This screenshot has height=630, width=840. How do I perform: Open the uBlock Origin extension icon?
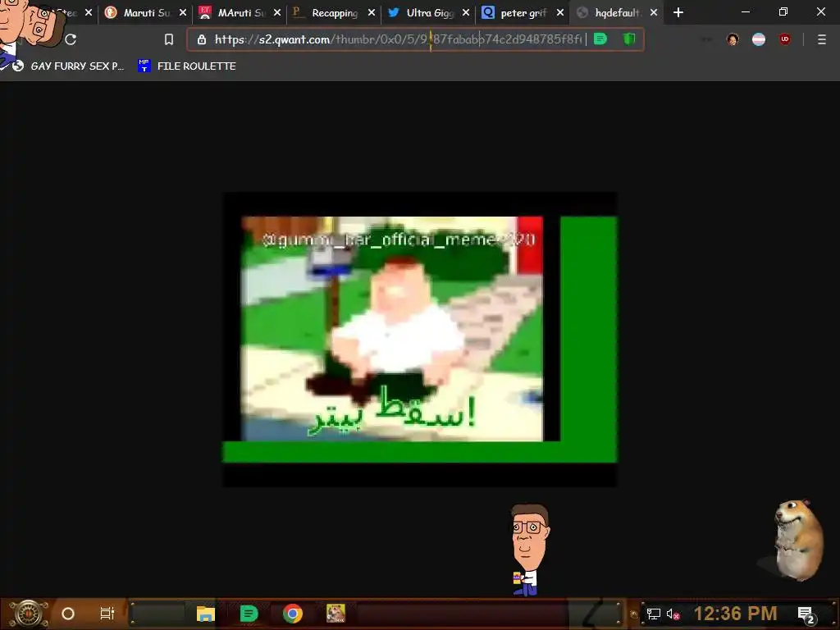point(785,39)
